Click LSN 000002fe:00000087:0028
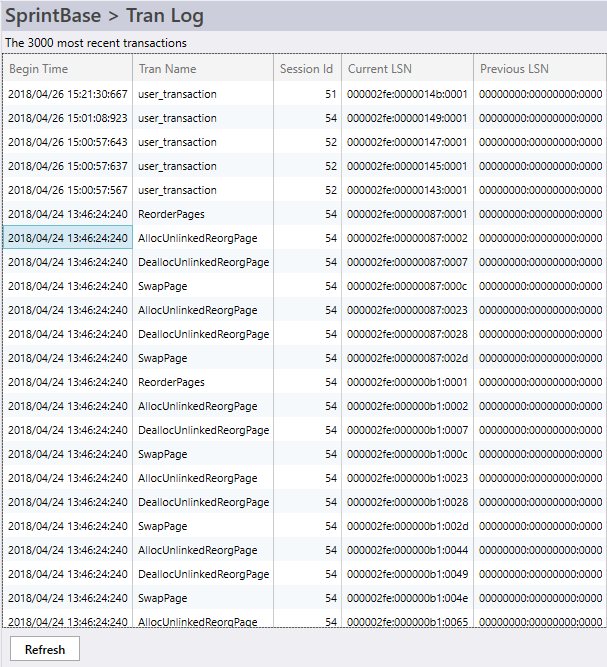 click(407, 334)
